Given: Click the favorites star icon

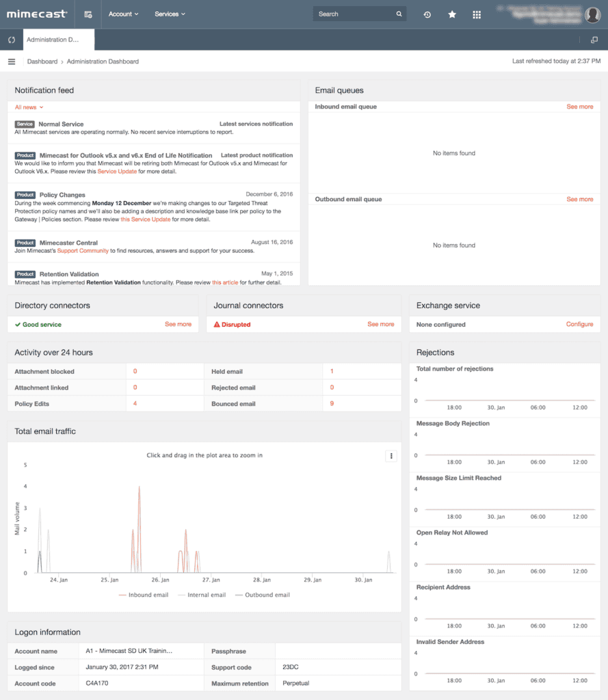Looking at the screenshot, I should [451, 14].
